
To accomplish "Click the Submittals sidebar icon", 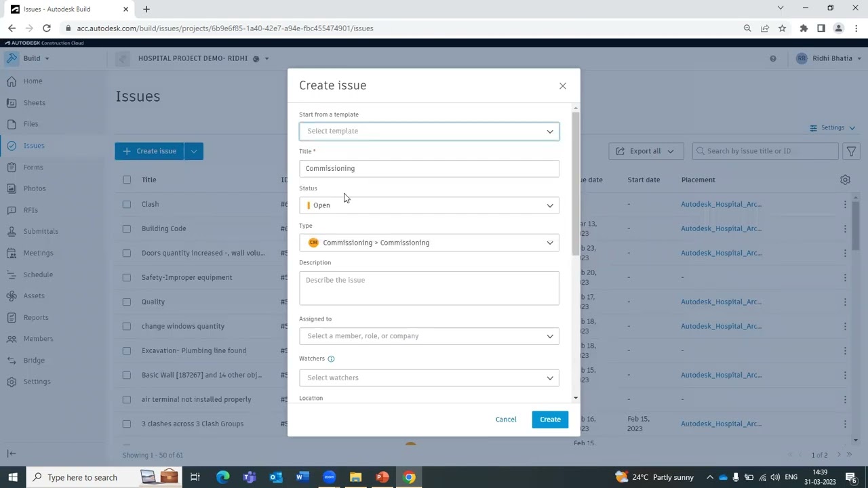I will [x=12, y=231].
